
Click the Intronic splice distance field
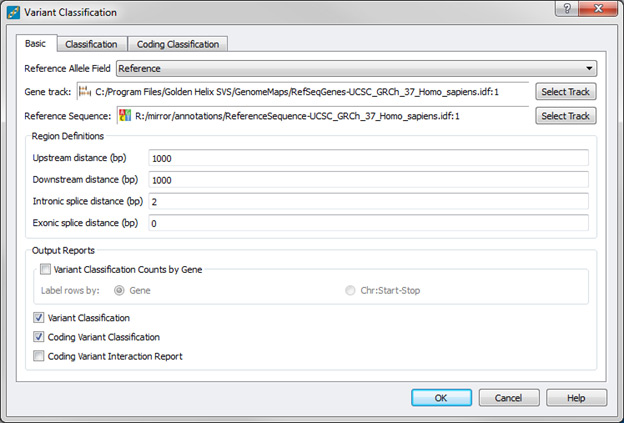(368, 201)
